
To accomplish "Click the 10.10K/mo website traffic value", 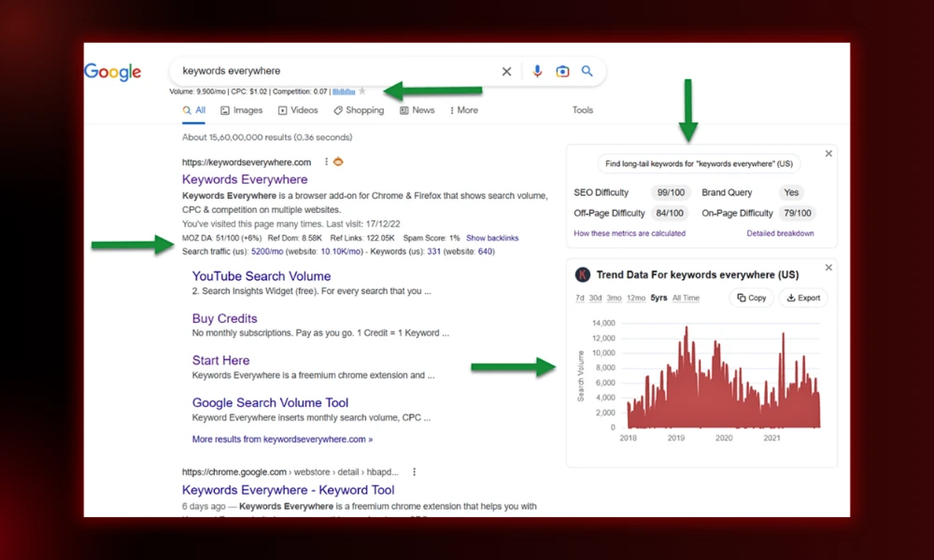I will click(341, 252).
